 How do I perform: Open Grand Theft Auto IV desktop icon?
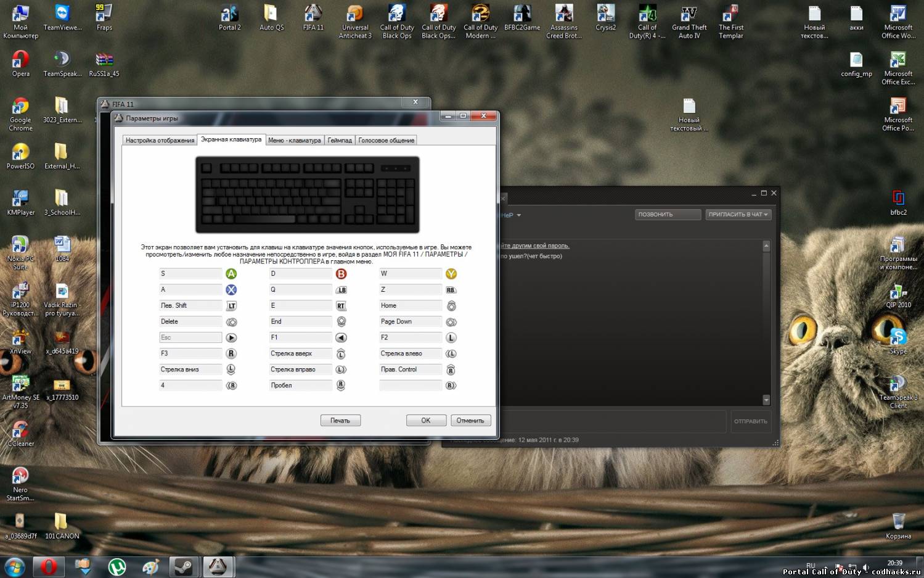[689, 22]
